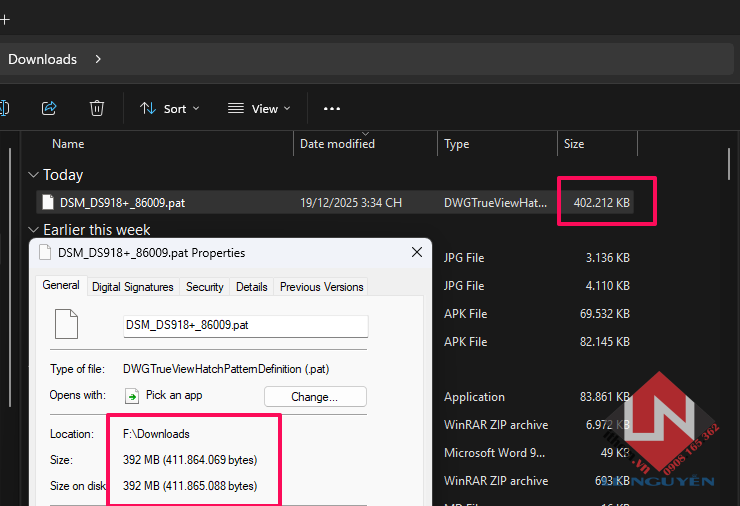Open the Sort dropdown menu
This screenshot has width=740, height=506.
(169, 108)
